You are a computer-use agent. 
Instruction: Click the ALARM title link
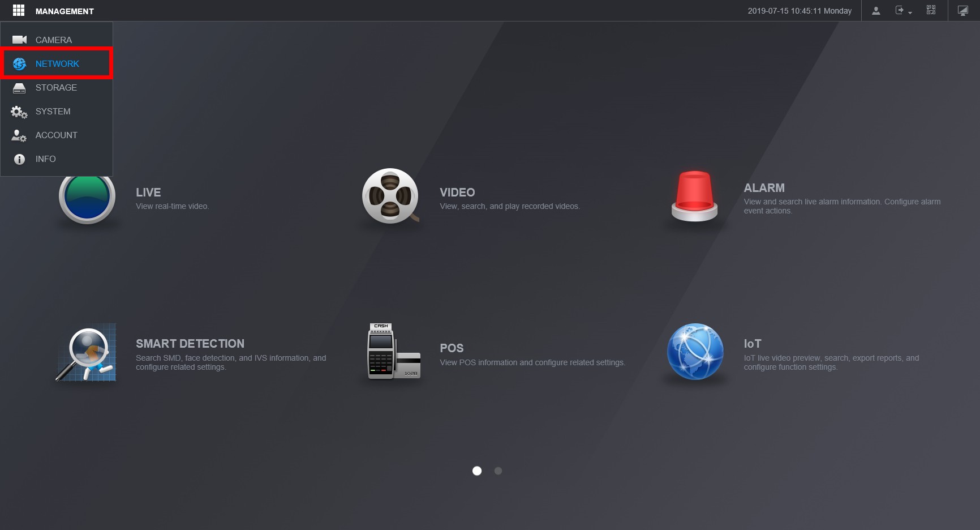pos(764,188)
